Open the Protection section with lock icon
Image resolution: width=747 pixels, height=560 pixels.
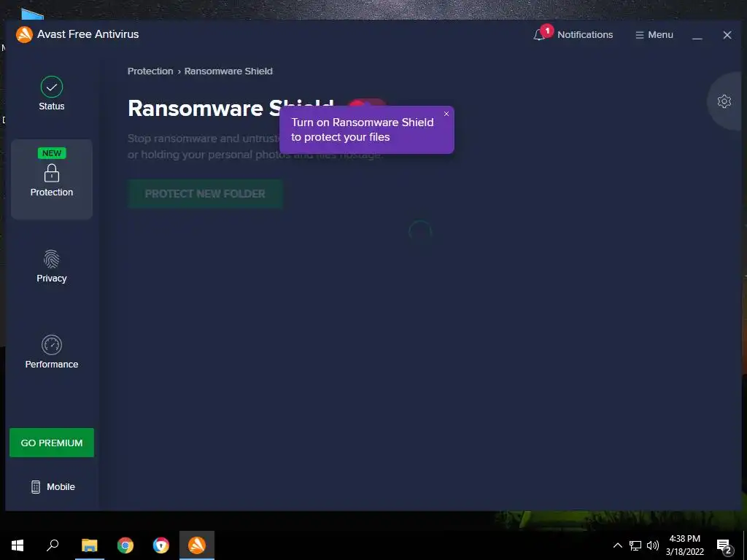(x=52, y=179)
